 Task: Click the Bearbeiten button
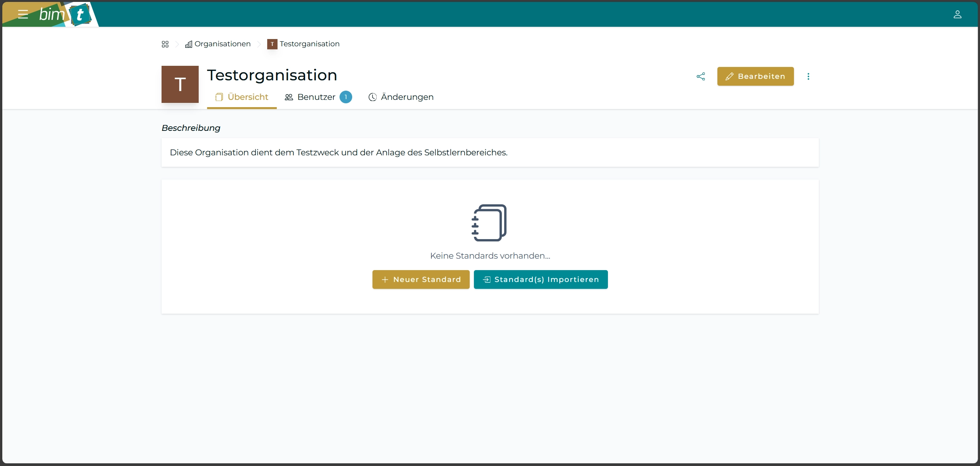[x=755, y=77]
